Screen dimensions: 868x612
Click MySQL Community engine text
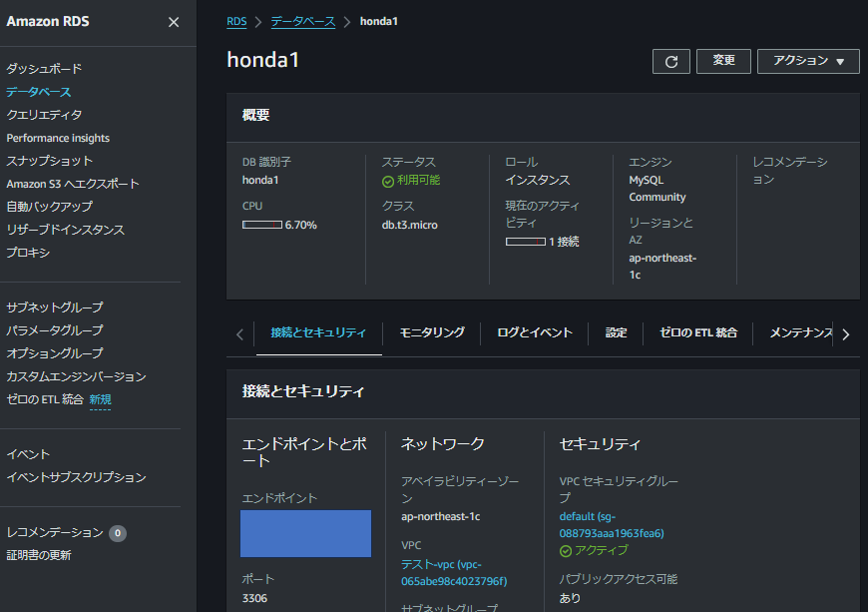657,189
